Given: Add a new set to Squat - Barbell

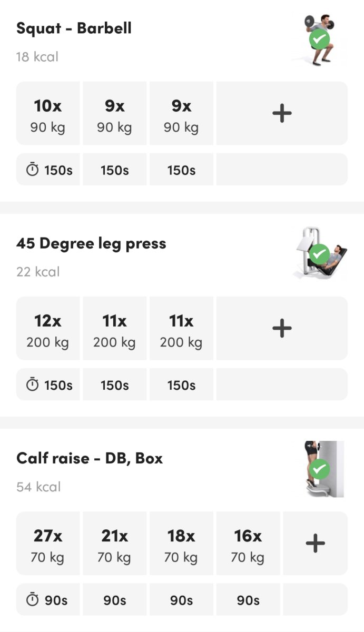Looking at the screenshot, I should pos(282,113).
